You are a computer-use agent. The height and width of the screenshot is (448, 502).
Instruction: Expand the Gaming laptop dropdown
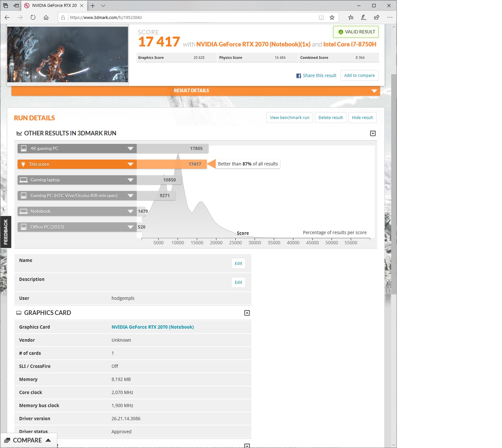point(130,180)
